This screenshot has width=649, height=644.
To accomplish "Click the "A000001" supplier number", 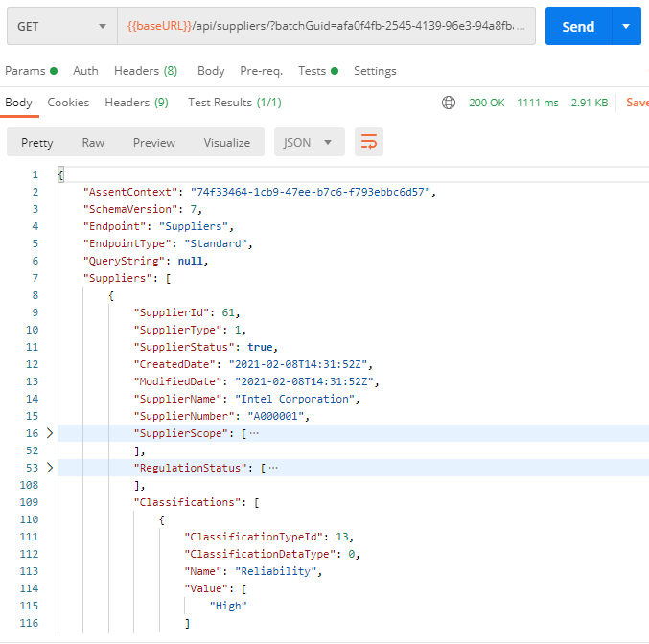I will point(276,416).
